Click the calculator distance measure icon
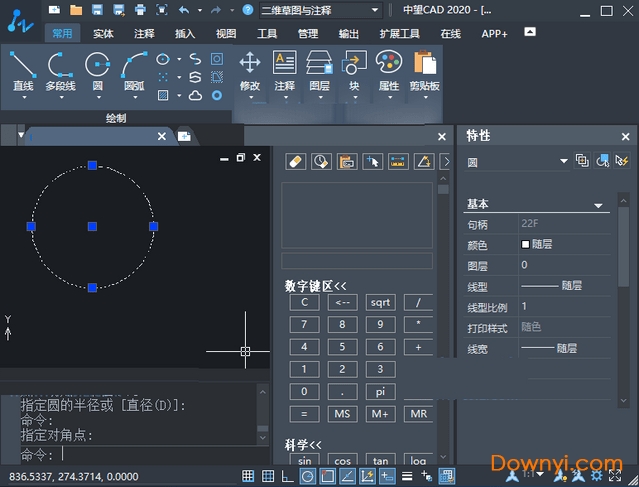The image size is (639, 487). [398, 162]
